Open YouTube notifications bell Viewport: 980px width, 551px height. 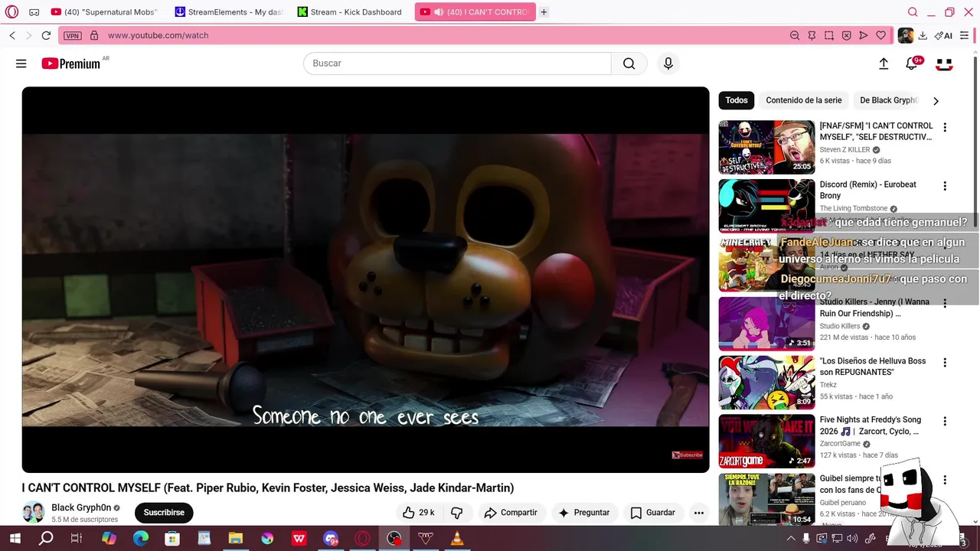pos(912,64)
